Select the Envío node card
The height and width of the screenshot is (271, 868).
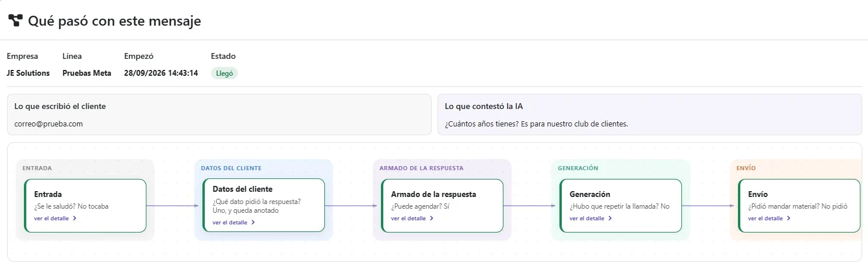point(799,206)
